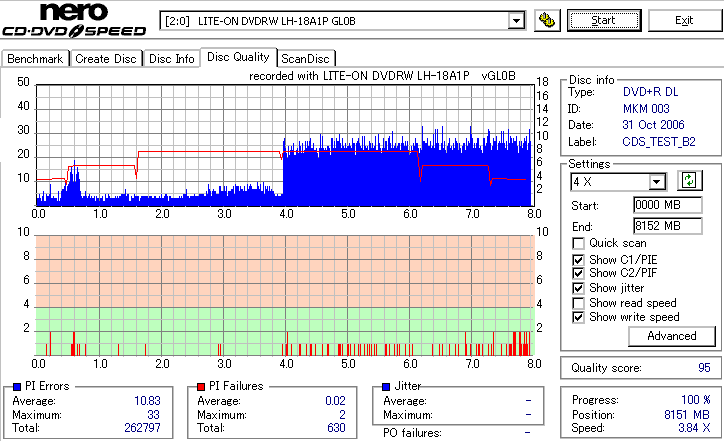Click the upper PI Errors graph area
The height and width of the screenshot is (441, 724).
tap(285, 145)
